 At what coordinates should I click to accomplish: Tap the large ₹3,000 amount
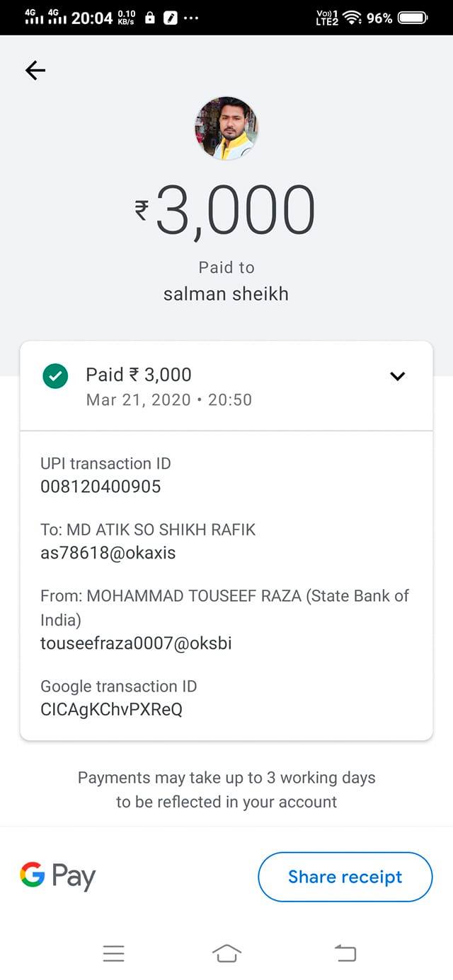(226, 211)
